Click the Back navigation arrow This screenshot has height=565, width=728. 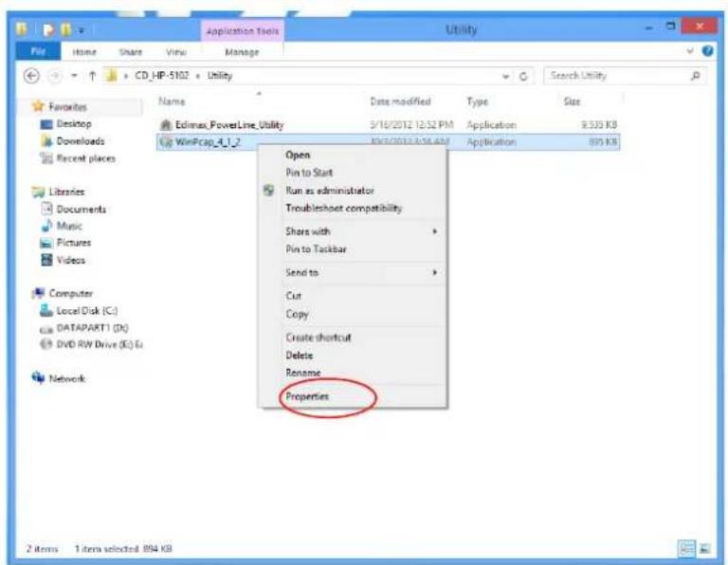click(31, 76)
